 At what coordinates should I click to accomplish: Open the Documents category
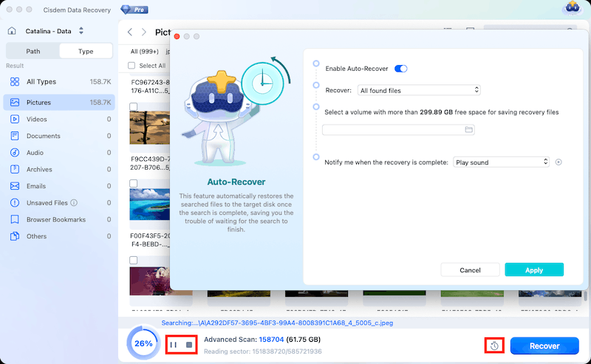pos(59,136)
